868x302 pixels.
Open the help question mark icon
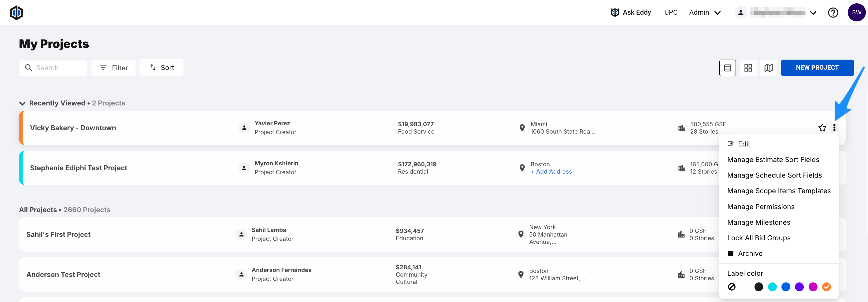833,13
